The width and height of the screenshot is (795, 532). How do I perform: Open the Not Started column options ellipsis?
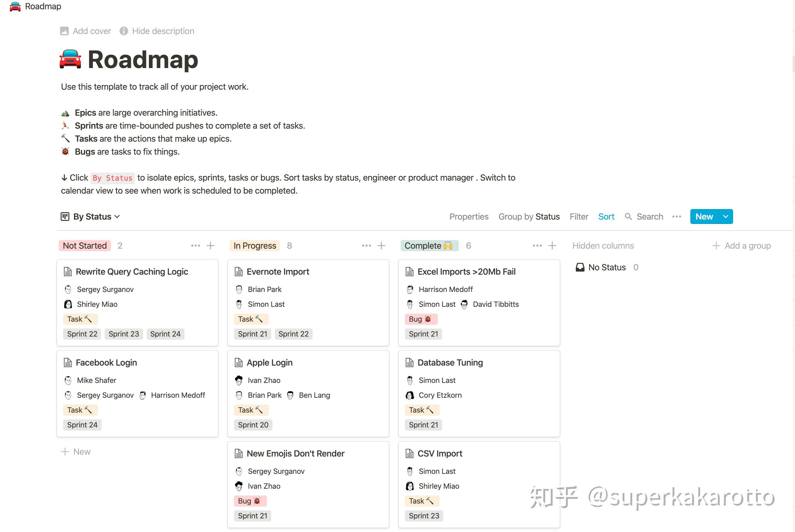coord(195,246)
